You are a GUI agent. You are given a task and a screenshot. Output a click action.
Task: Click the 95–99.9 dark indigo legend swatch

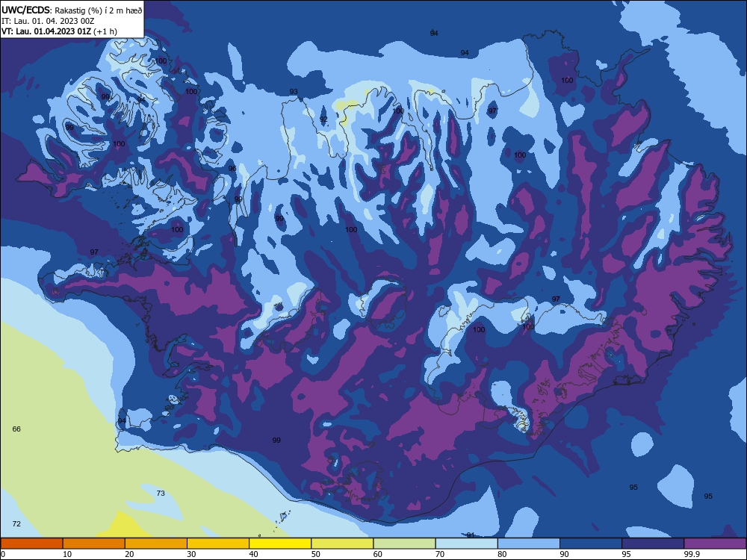pyautogui.click(x=653, y=544)
